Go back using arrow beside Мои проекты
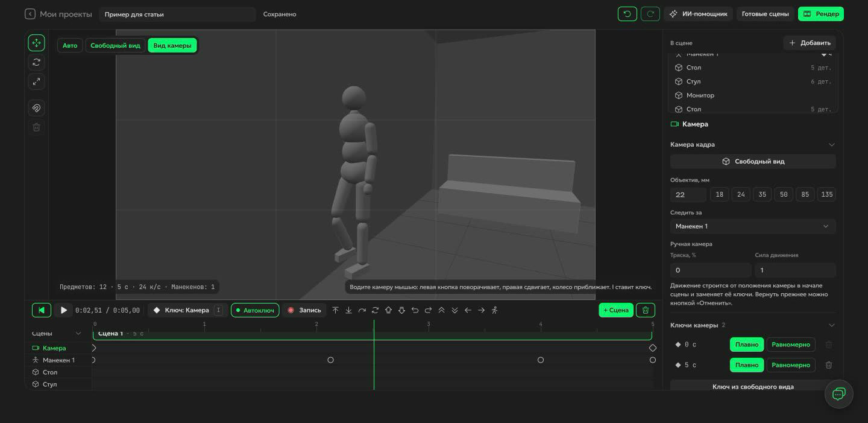The image size is (868, 423). pos(30,14)
